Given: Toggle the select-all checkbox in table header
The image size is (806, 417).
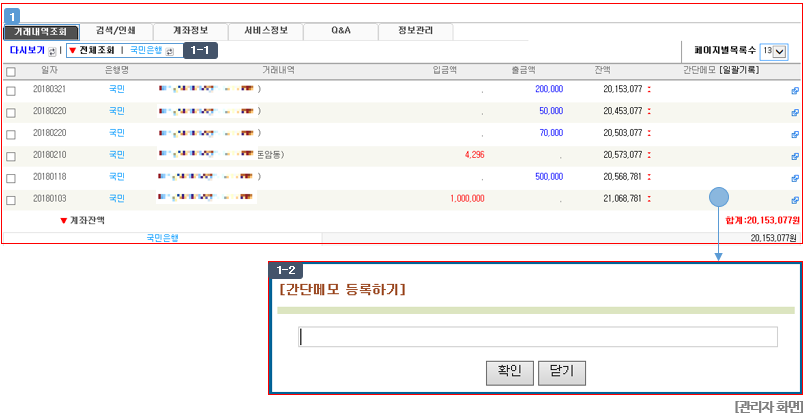Looking at the screenshot, I should [x=11, y=72].
